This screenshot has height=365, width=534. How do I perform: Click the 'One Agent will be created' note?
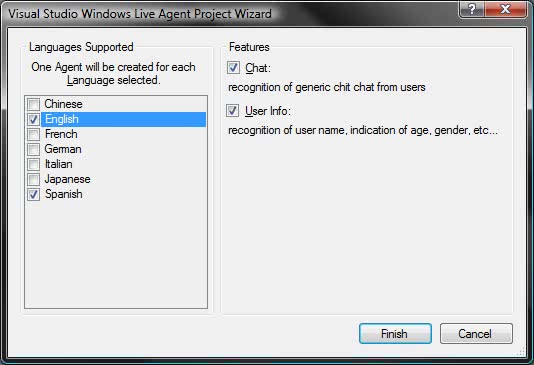pyautogui.click(x=113, y=73)
